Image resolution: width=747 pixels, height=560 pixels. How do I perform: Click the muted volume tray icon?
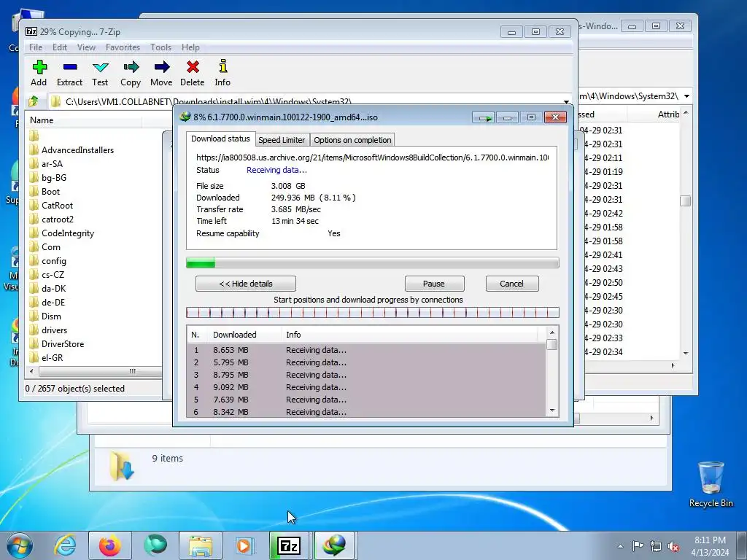pyautogui.click(x=673, y=547)
